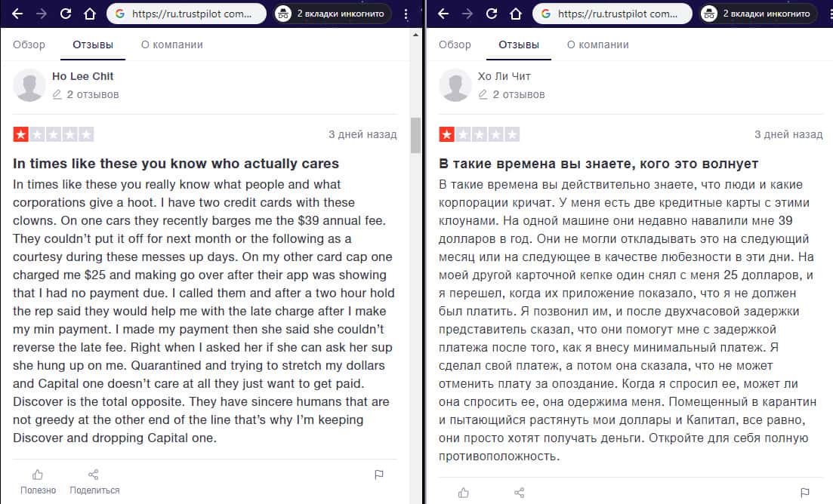Click the pencil icon beside Ho Lee Chit's reviews
Image resolution: width=833 pixels, height=504 pixels.
pyautogui.click(x=57, y=94)
